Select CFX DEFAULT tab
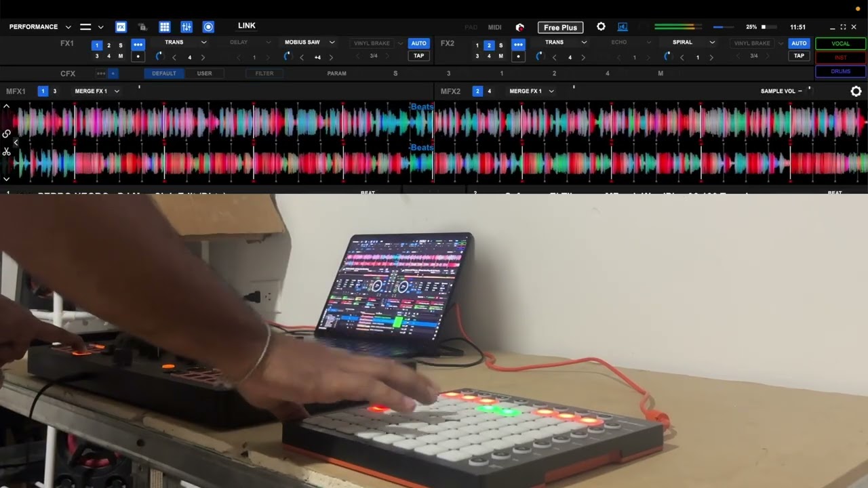Screen dimensions: 868x488 coord(163,73)
